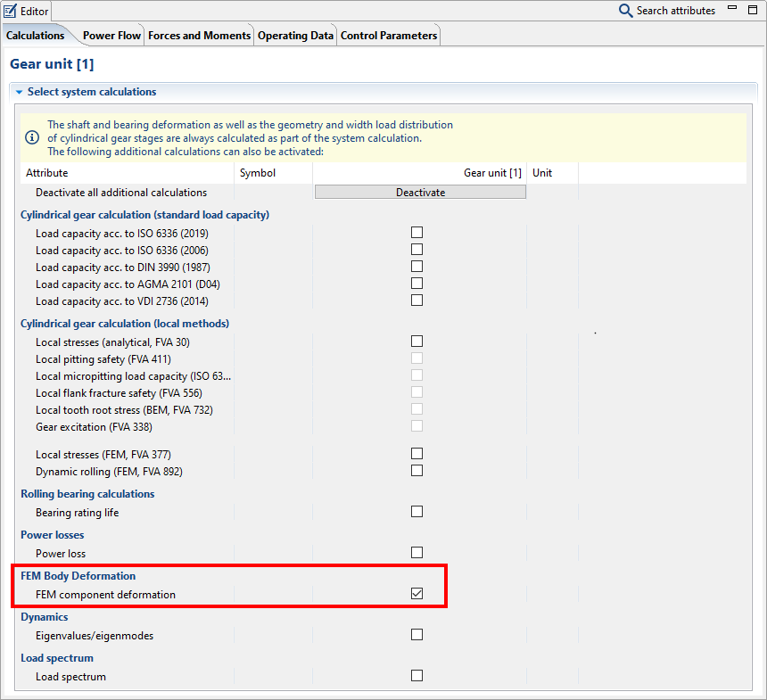Click the Attribute column header
This screenshot has width=767, height=700.
(46, 173)
